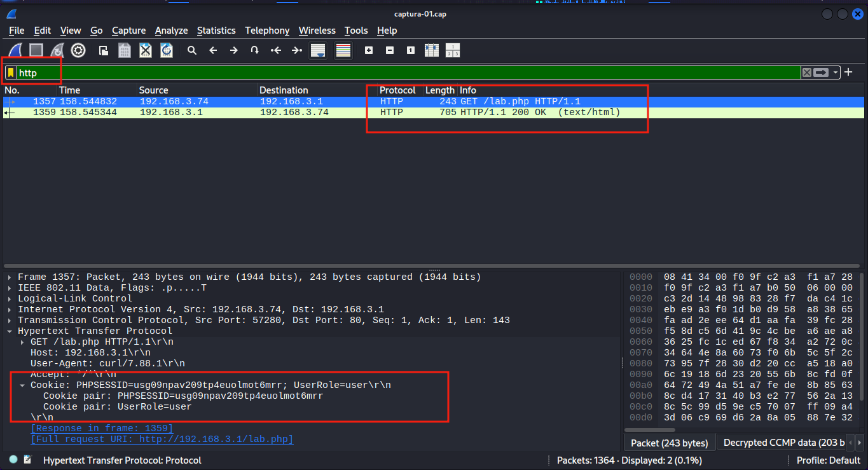Viewport: 868px width, 470px height.
Task: Click the reload capture file icon
Action: click(167, 50)
